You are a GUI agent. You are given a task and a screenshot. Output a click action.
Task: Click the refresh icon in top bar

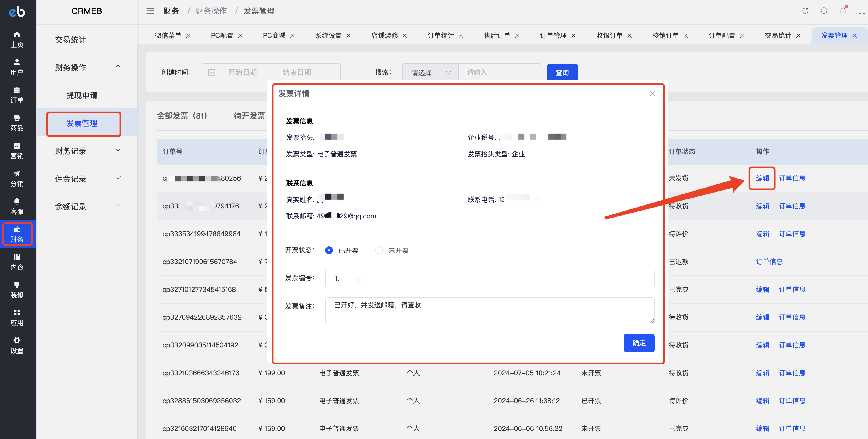(x=805, y=11)
